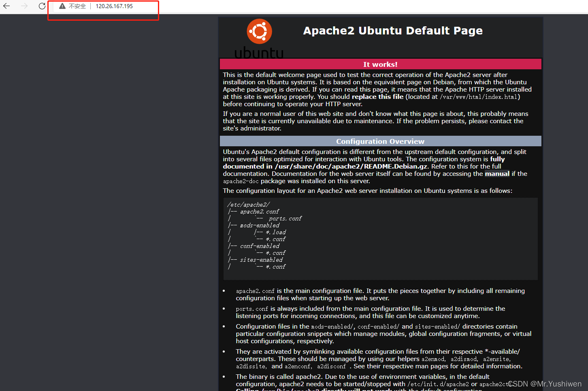588x391 pixels.
Task: Click 'mods-enabled' in the config tree
Action: 260,225
